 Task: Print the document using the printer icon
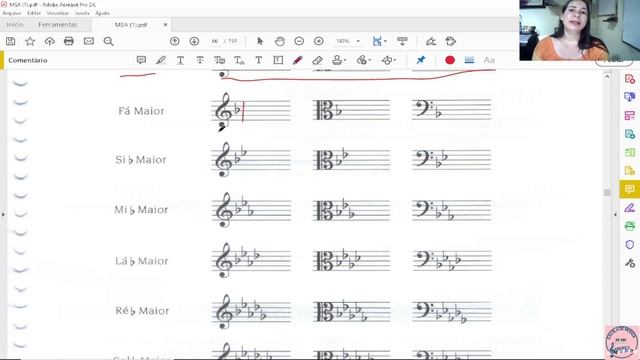pyautogui.click(x=69, y=41)
